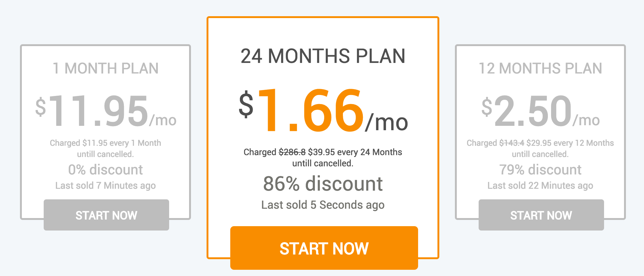Click the strikethrough $143.4 price
The height and width of the screenshot is (276, 644).
(x=512, y=143)
